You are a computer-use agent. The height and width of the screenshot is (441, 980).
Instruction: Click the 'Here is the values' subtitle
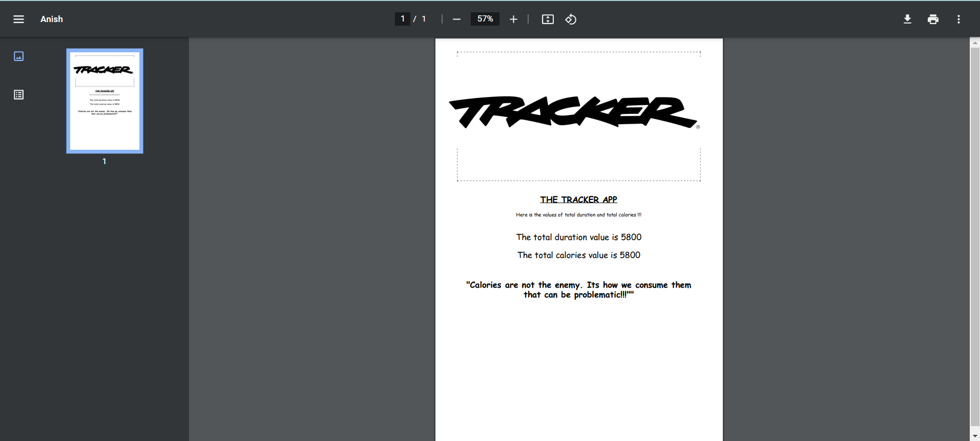[578, 215]
